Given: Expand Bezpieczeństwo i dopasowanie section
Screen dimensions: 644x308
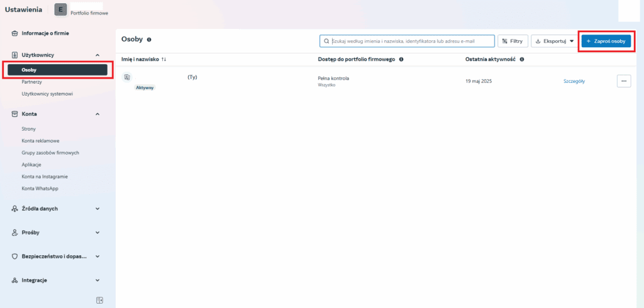Looking at the screenshot, I should [x=97, y=256].
